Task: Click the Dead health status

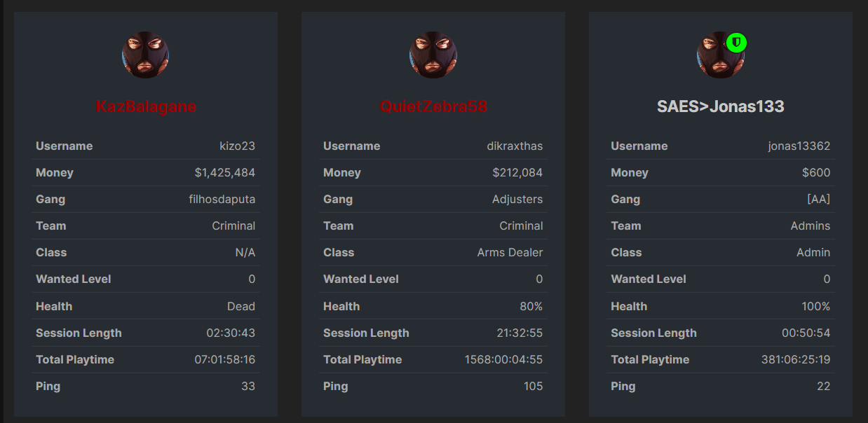Action: point(240,306)
